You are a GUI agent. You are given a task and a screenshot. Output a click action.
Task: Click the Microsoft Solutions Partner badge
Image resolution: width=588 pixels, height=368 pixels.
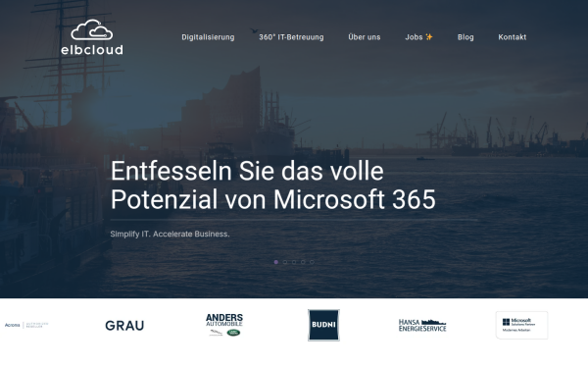pos(521,325)
